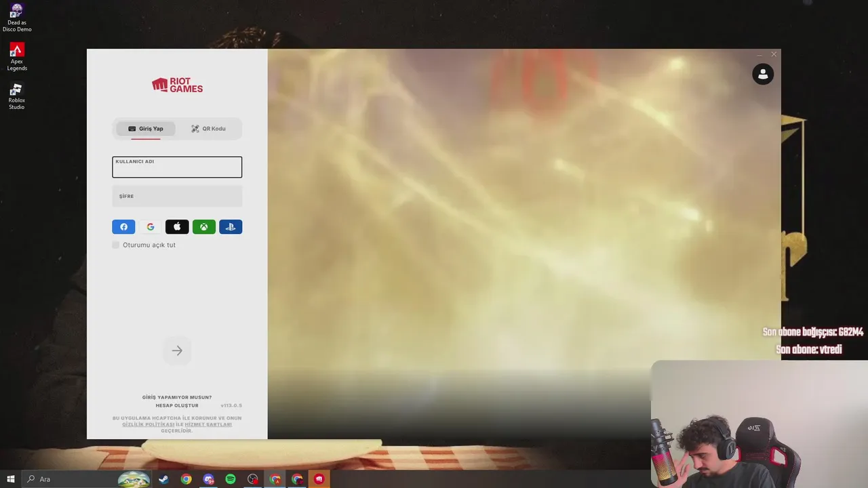Click the 'Son abone: vtredi' overlay text
Viewport: 868px width, 488px height.
[809, 350]
